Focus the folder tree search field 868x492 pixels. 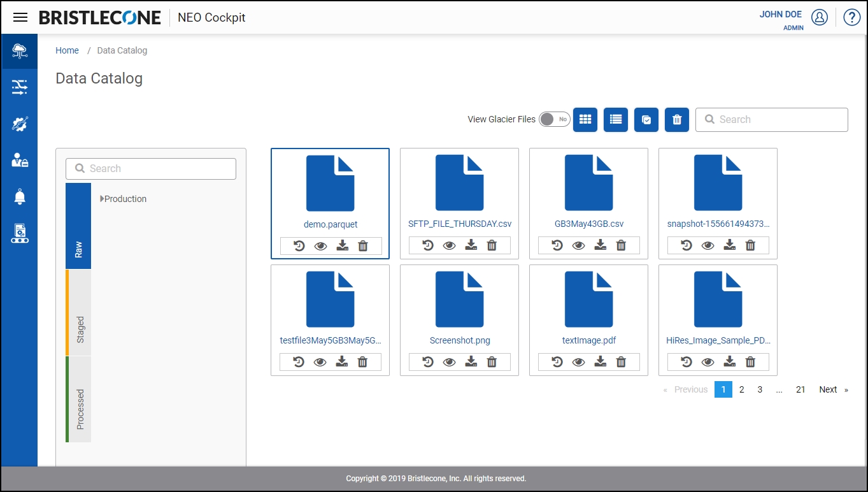151,168
